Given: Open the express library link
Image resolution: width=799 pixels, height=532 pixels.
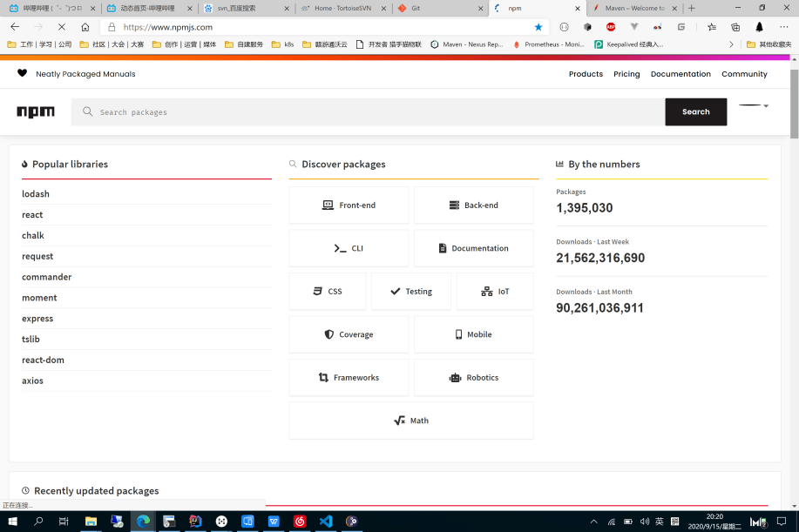Looking at the screenshot, I should (x=37, y=319).
